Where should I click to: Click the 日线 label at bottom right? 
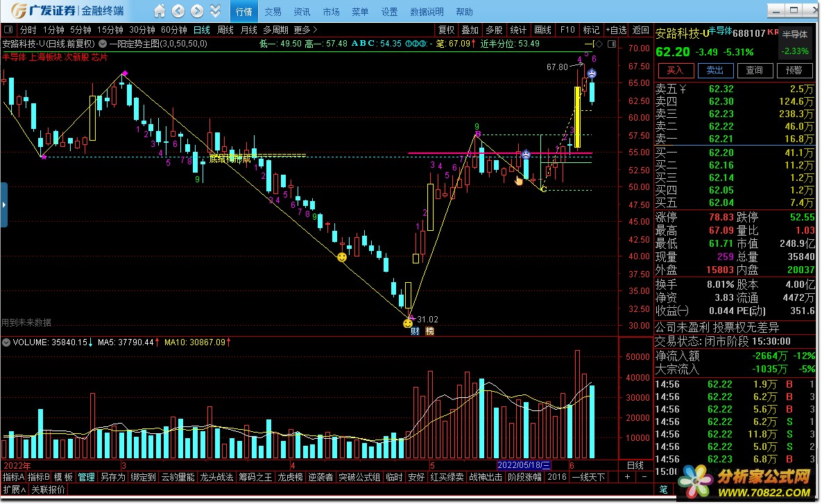pos(635,465)
